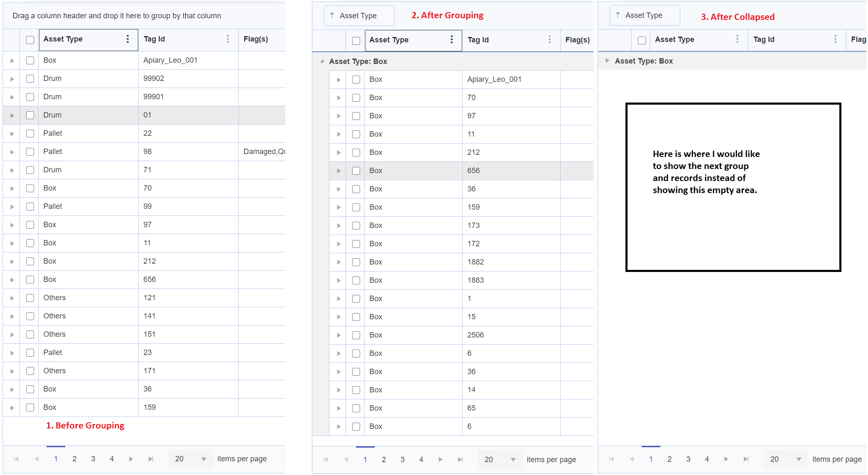Go to page 2 in first grid pager

(x=74, y=459)
